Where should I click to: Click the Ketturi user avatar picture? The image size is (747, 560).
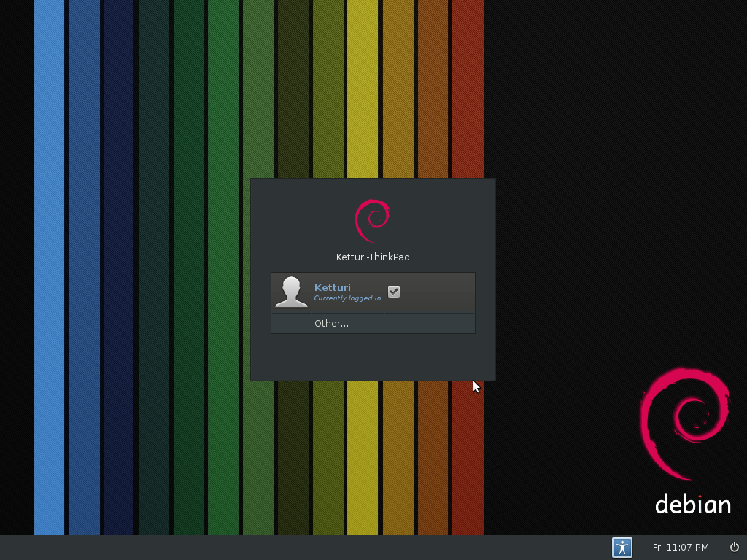click(291, 292)
